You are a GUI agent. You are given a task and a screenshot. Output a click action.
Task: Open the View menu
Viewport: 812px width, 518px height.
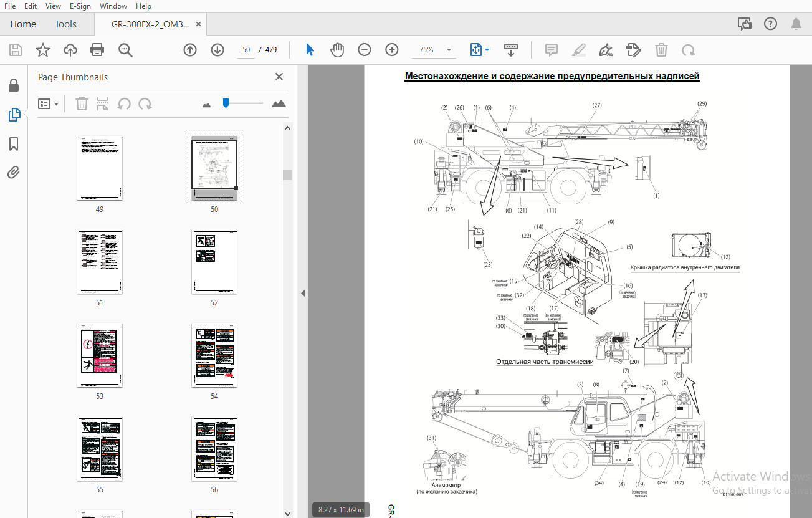[54, 6]
